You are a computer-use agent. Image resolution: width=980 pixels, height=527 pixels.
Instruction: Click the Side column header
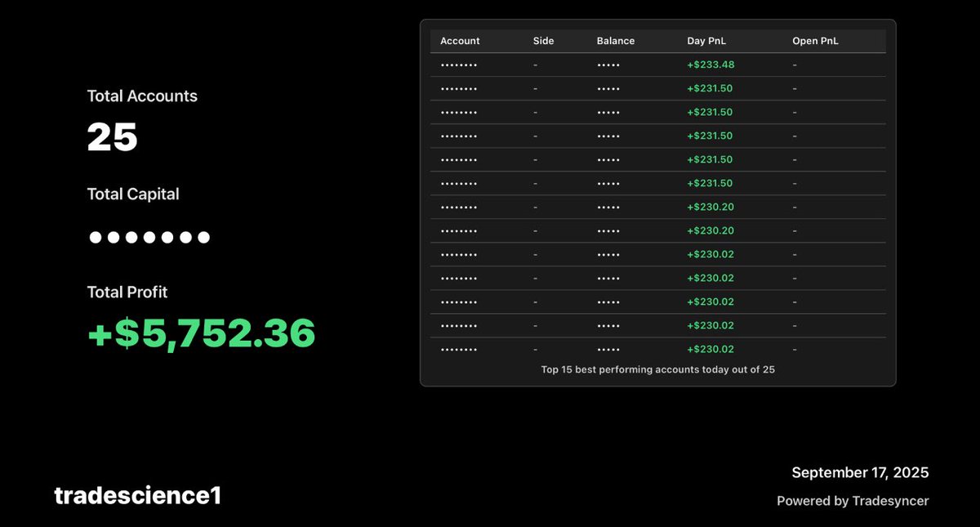(543, 41)
